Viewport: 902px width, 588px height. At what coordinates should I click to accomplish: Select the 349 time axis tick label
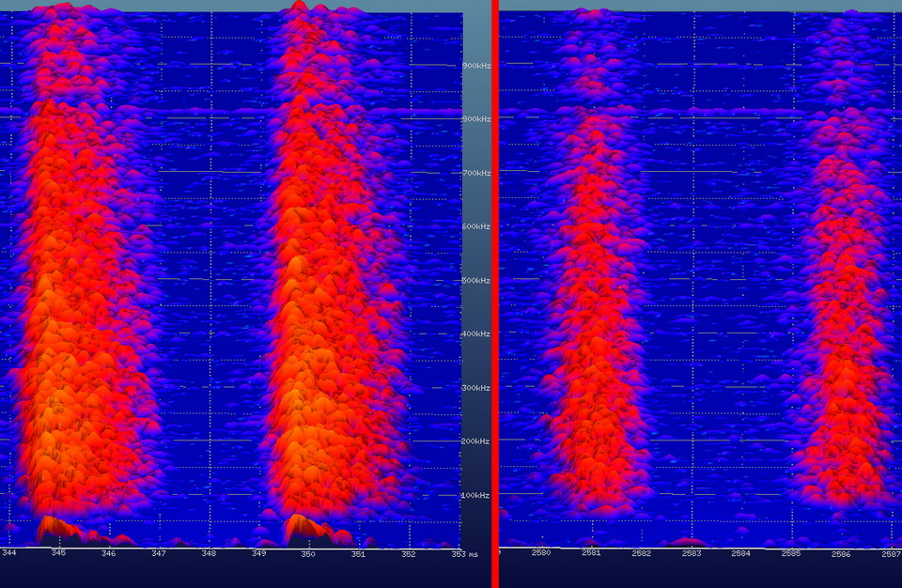pos(258,553)
